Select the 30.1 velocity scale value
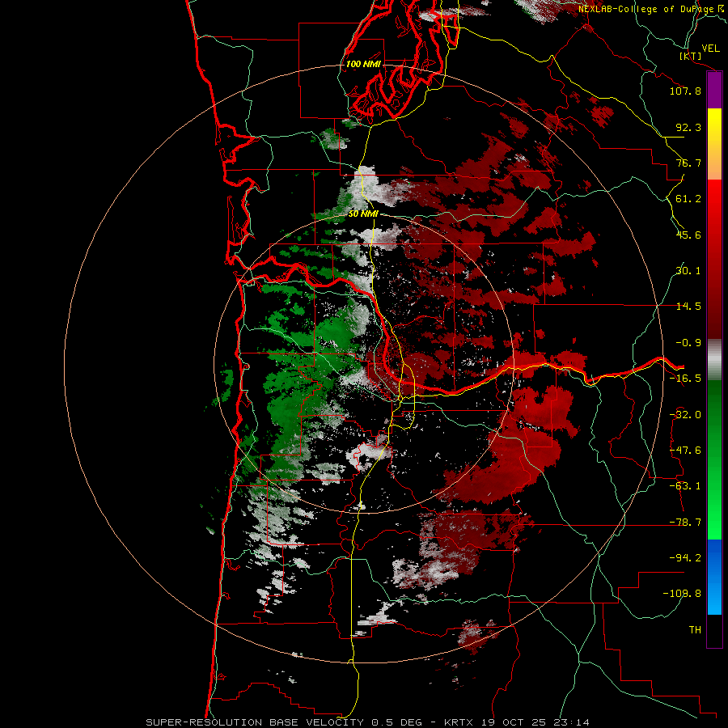 pos(688,271)
